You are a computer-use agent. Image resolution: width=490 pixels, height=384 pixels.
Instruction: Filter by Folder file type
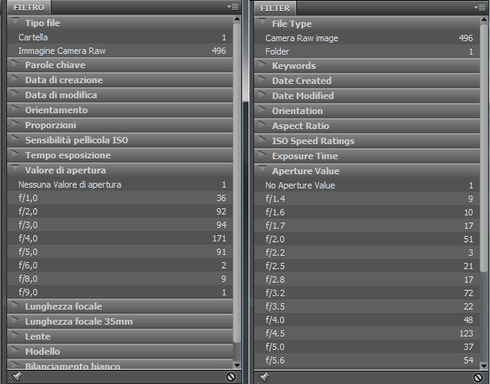click(367, 52)
